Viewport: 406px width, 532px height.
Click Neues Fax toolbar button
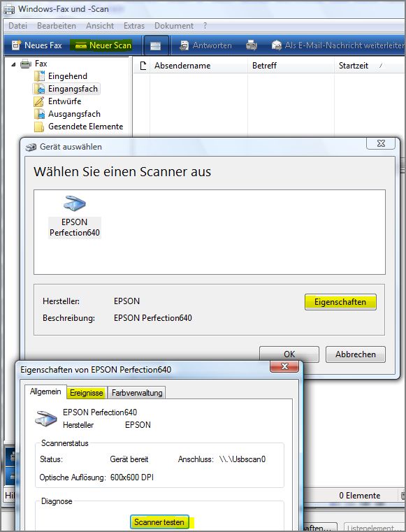click(36, 45)
